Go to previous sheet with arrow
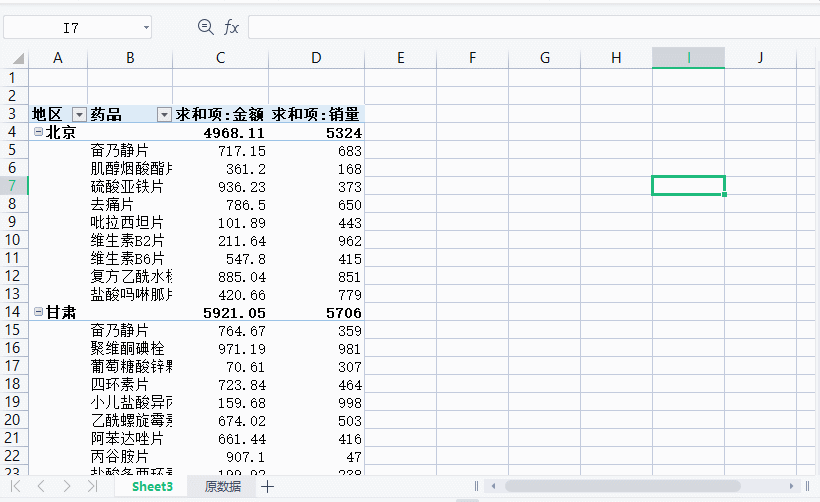This screenshot has width=820, height=502. [41, 486]
